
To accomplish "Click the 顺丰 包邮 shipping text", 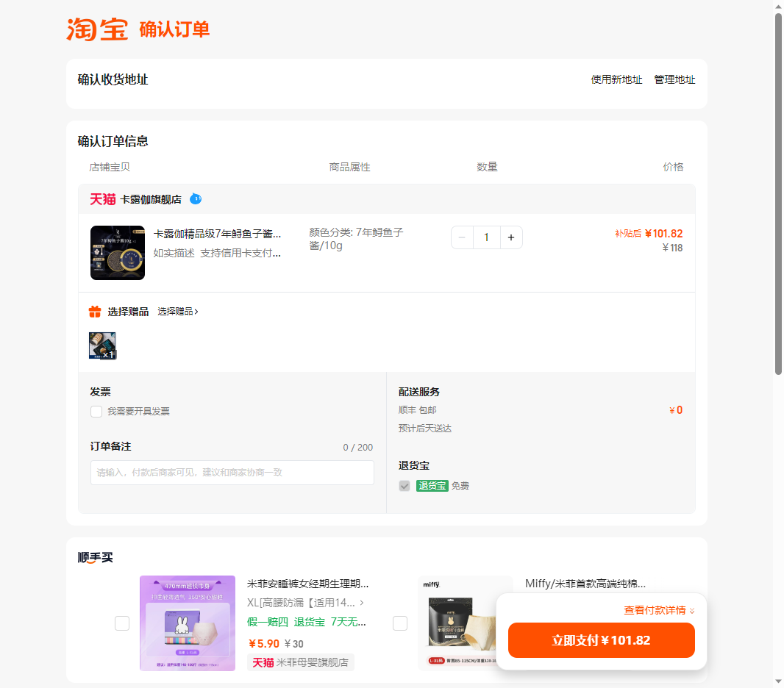I will pos(418,410).
